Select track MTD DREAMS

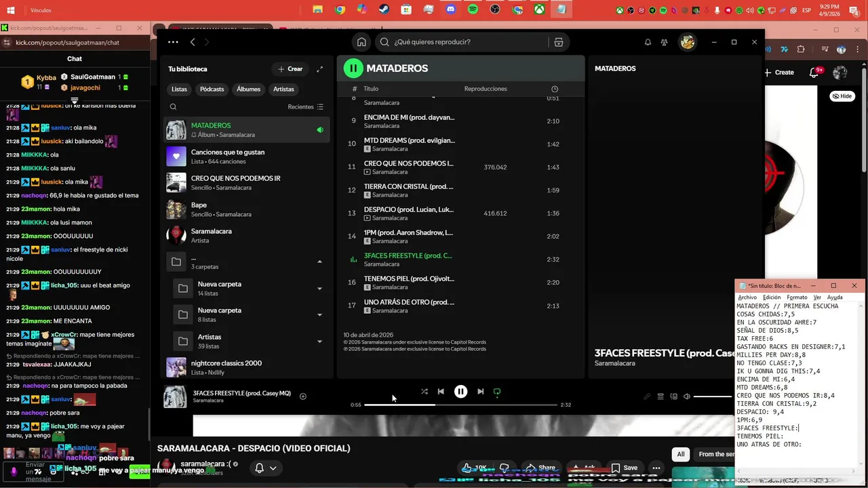click(460, 144)
